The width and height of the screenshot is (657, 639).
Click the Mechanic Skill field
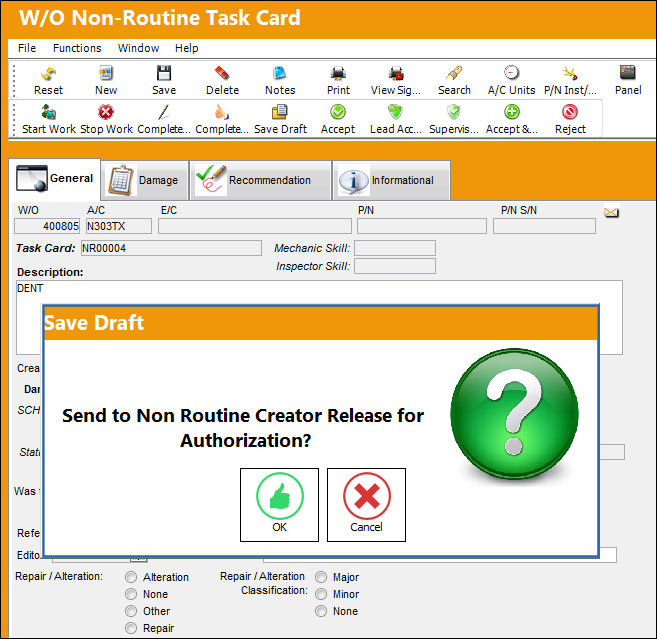[x=395, y=248]
